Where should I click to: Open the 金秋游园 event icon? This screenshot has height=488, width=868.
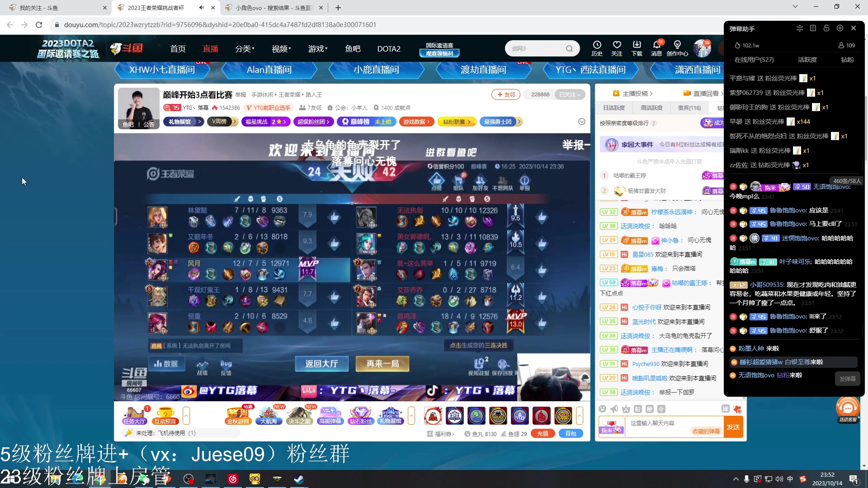238,415
